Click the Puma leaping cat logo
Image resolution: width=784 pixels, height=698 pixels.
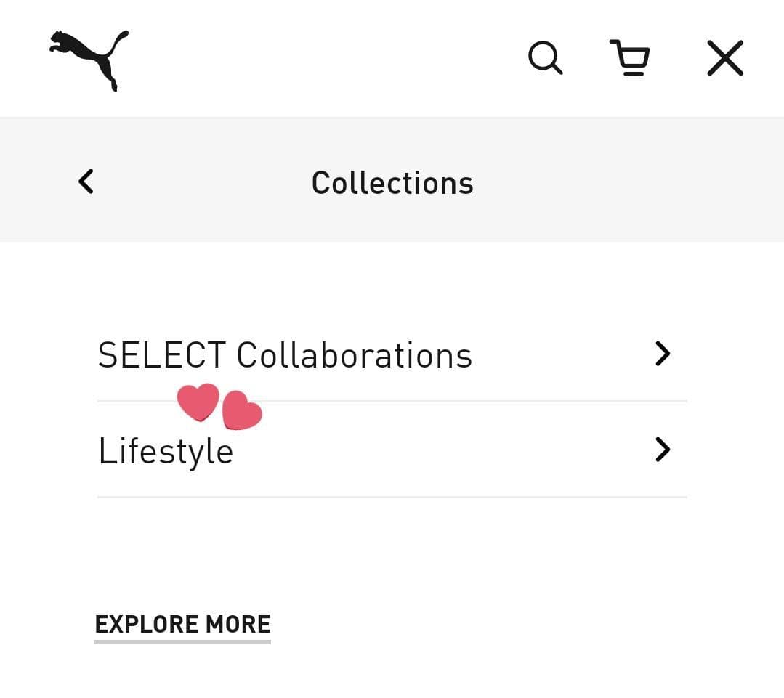[x=89, y=60]
